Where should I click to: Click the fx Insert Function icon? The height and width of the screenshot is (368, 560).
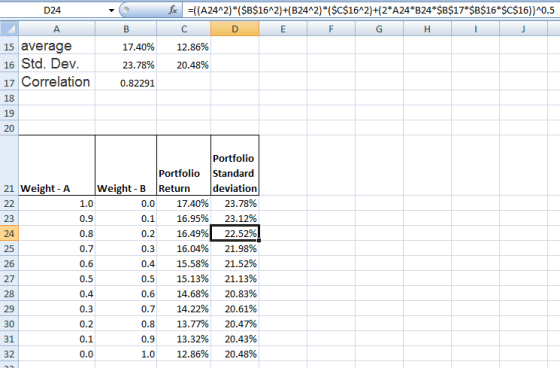[173, 10]
